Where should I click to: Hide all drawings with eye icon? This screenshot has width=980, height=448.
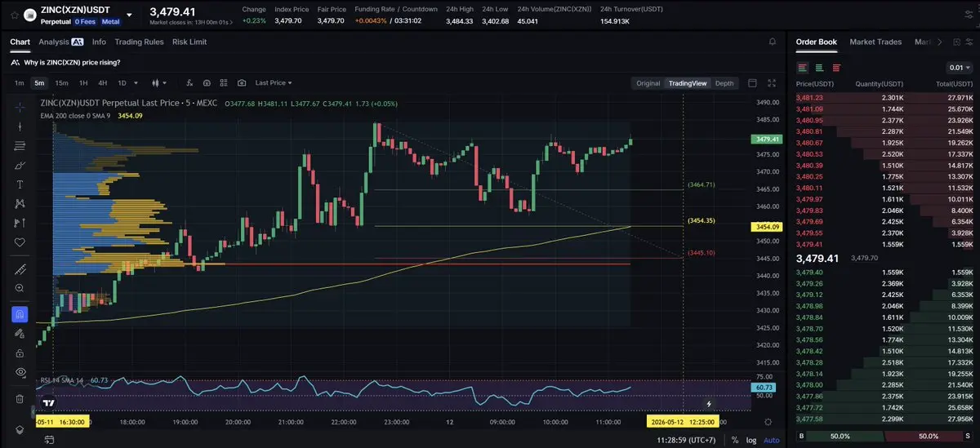coord(20,372)
